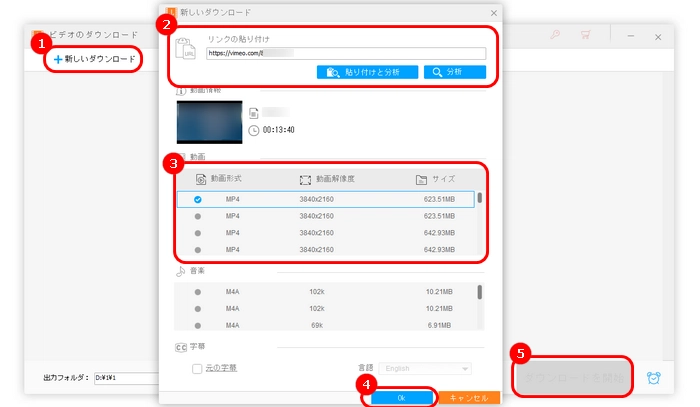This screenshot has width=700, height=407.
Task: Select the first MP4 642.93MB radio option
Action: pyautogui.click(x=198, y=233)
